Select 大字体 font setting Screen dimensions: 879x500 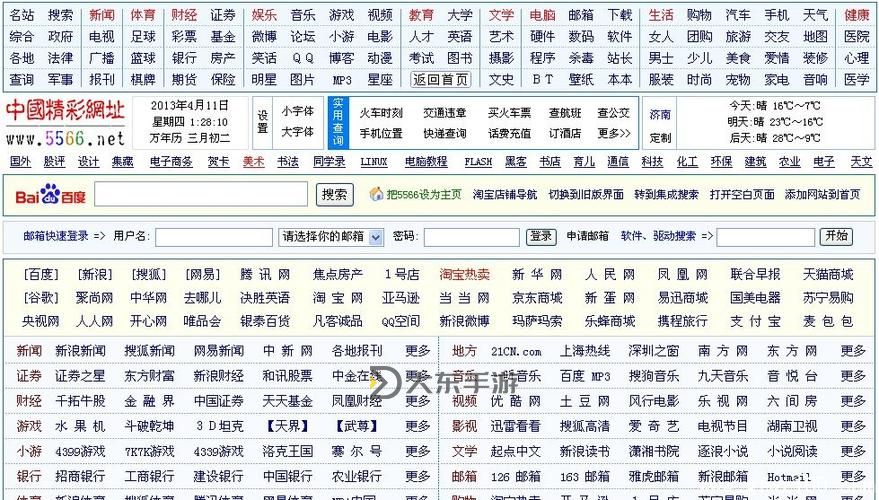point(298,132)
